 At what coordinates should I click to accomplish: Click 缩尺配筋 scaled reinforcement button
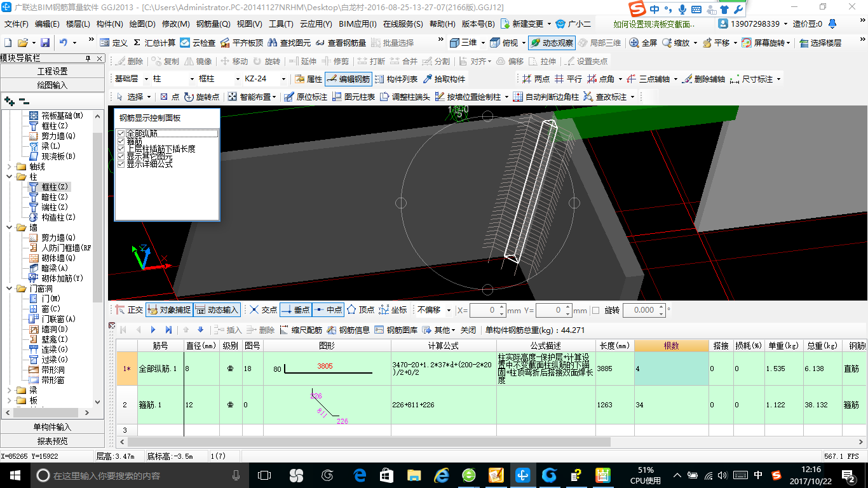[x=301, y=330]
